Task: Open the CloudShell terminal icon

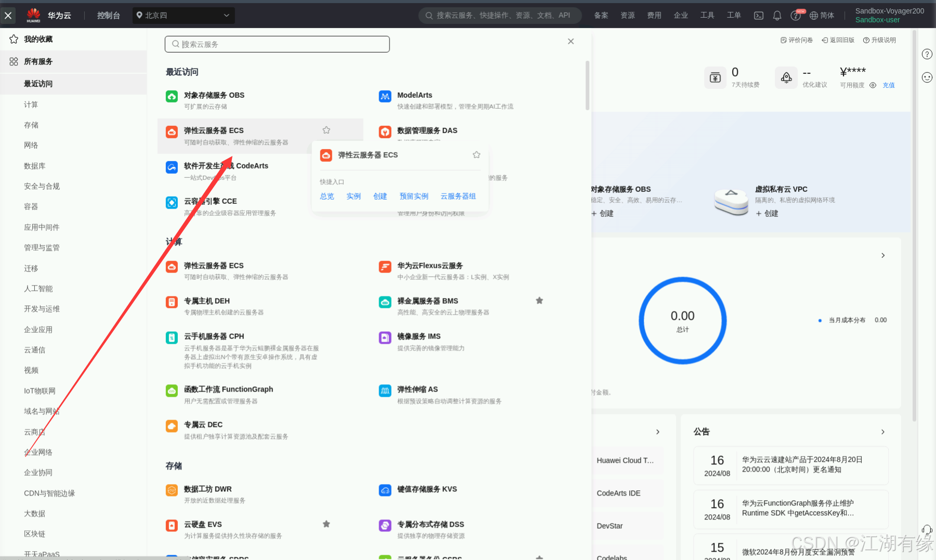Action: point(759,16)
